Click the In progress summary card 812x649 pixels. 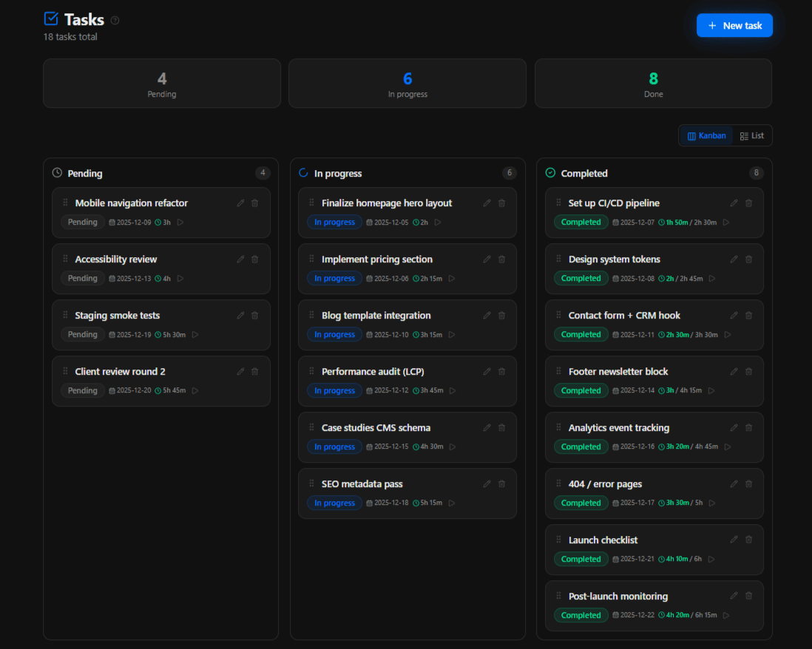coord(407,84)
